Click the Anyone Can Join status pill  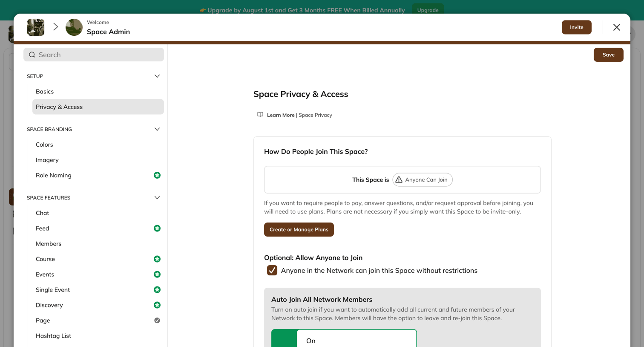(423, 180)
